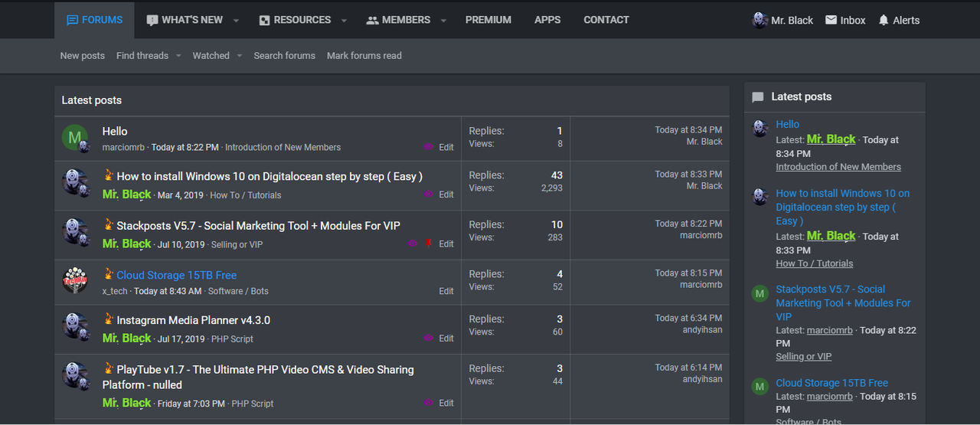The width and height of the screenshot is (980, 425).
Task: Expand the Find threads dropdown arrow
Action: coord(178,56)
